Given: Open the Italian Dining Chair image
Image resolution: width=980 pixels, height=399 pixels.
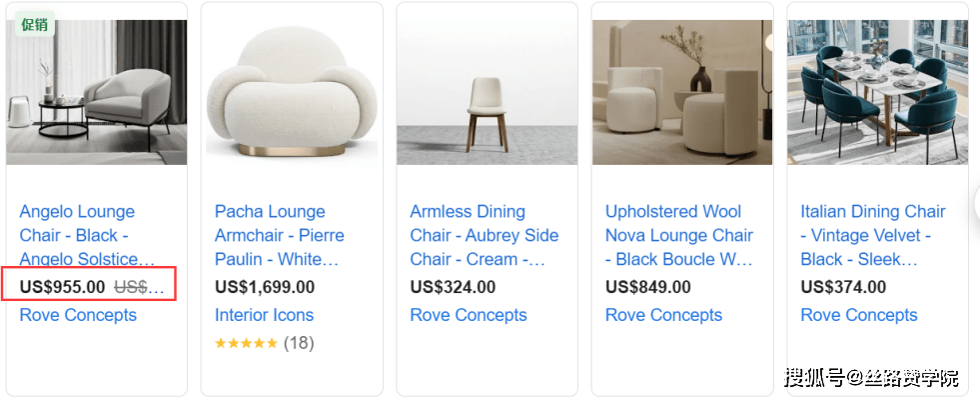Looking at the screenshot, I should pyautogui.click(x=877, y=93).
